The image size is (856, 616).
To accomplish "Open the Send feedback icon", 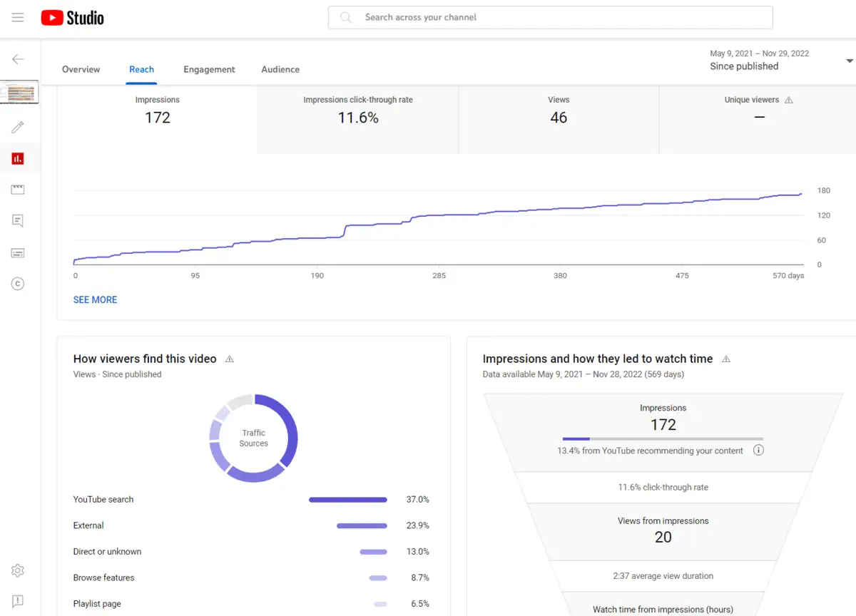I will pyautogui.click(x=17, y=601).
